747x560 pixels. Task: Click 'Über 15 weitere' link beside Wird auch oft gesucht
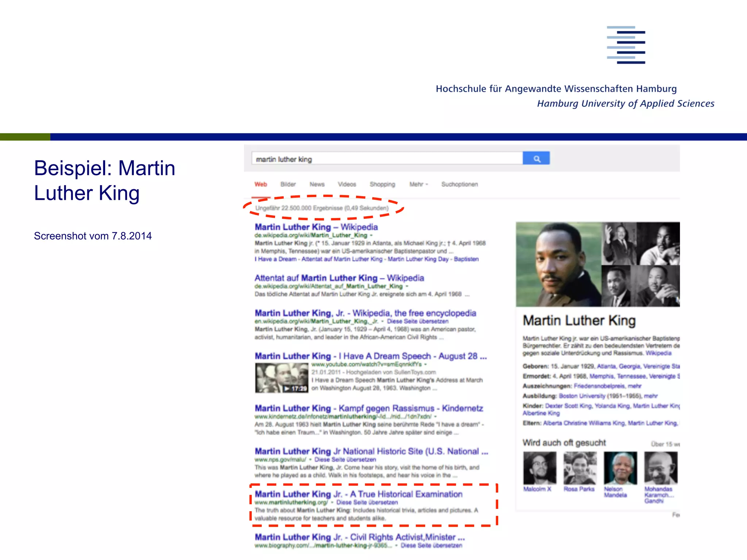665,444
